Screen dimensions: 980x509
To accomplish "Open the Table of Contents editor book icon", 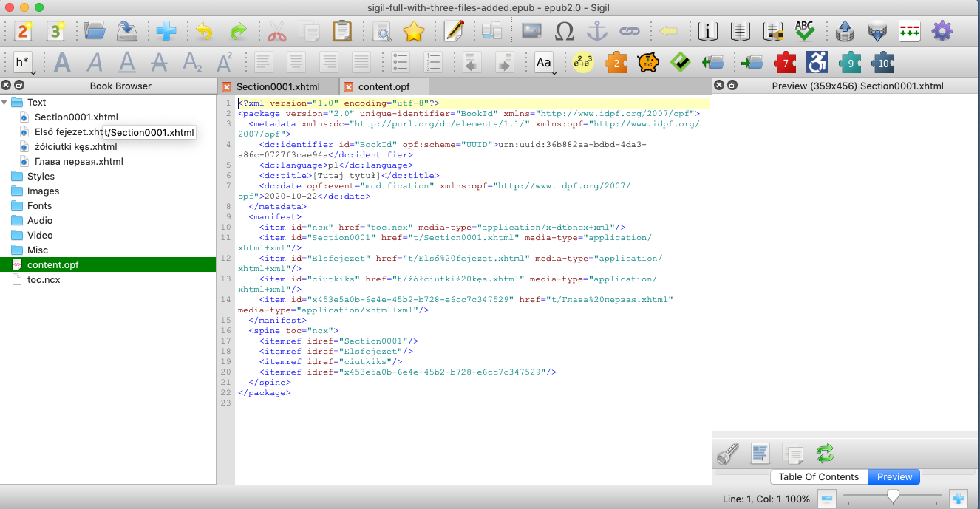I will (x=740, y=32).
